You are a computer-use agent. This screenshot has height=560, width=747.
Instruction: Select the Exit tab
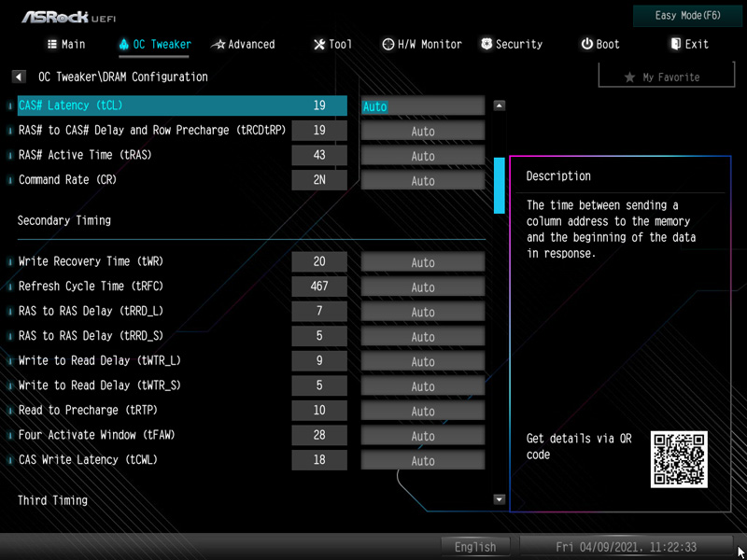click(x=690, y=44)
